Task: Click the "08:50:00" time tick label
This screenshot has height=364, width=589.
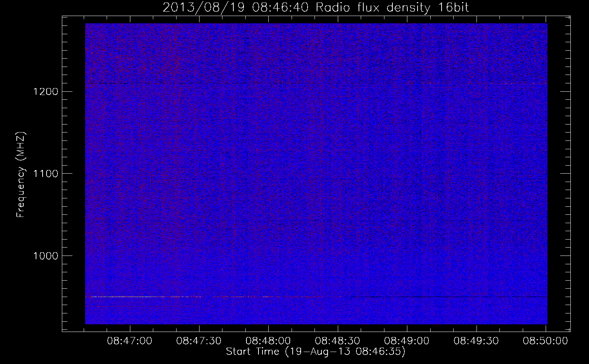Action: 546,341
